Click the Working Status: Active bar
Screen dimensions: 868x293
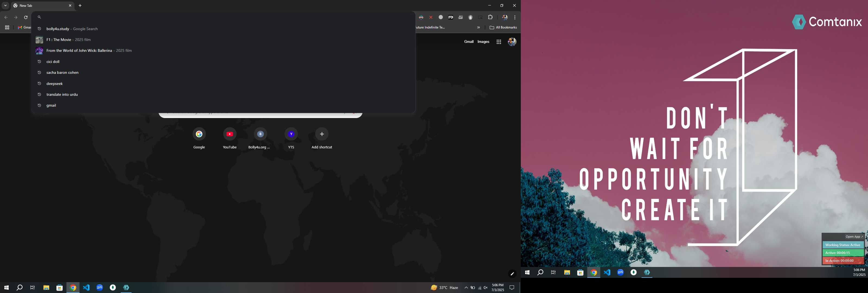[843, 245]
